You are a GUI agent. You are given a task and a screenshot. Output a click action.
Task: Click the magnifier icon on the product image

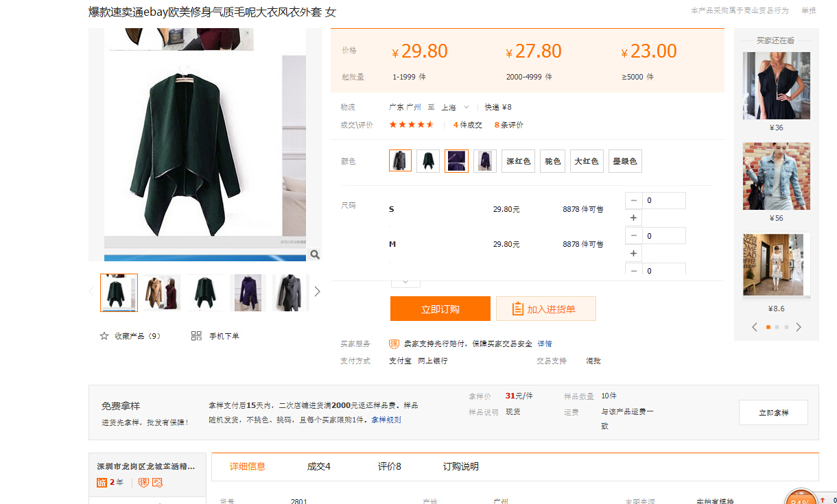[315, 254]
